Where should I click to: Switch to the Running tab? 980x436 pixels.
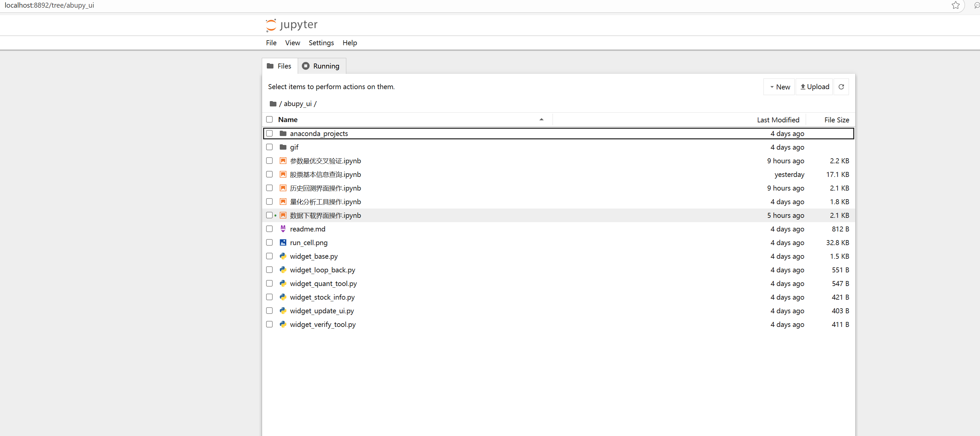pos(321,66)
